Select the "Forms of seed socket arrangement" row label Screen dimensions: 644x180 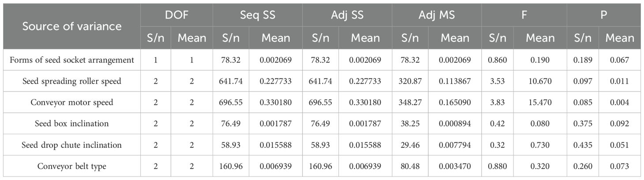point(72,60)
